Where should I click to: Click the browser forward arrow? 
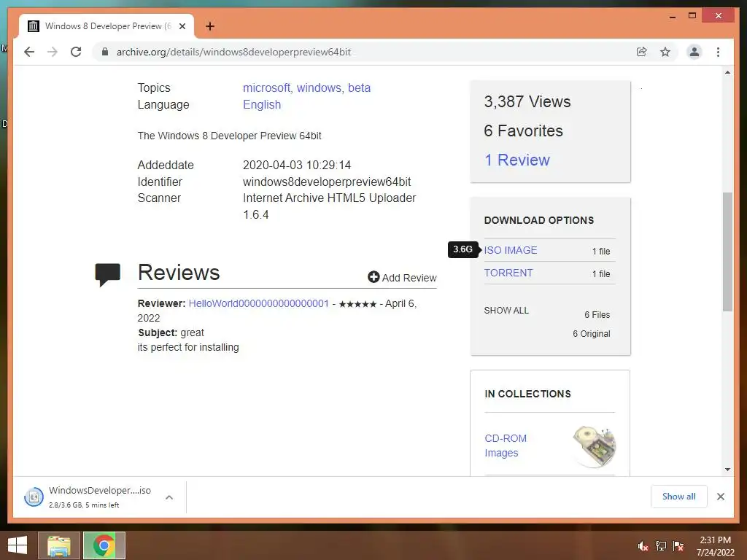click(53, 52)
